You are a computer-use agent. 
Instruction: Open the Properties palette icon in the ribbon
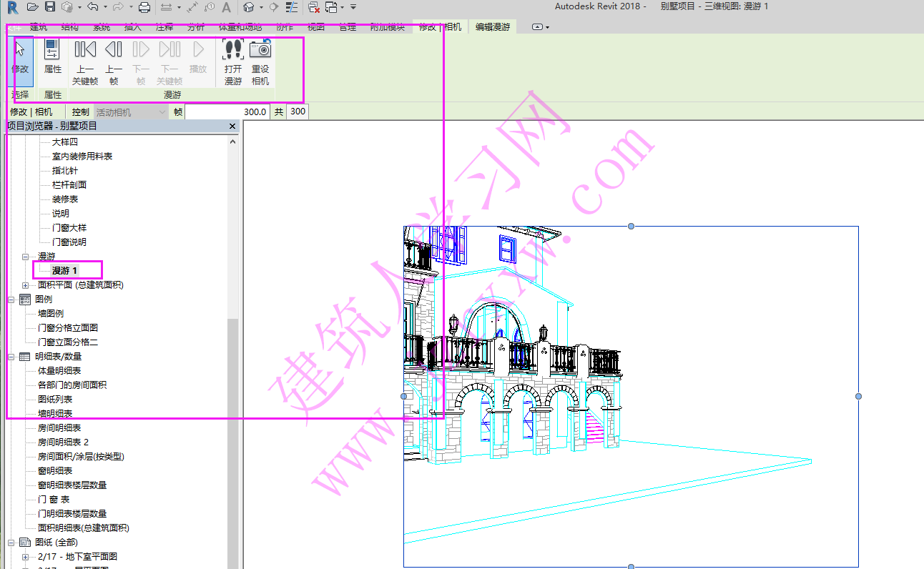(53, 57)
